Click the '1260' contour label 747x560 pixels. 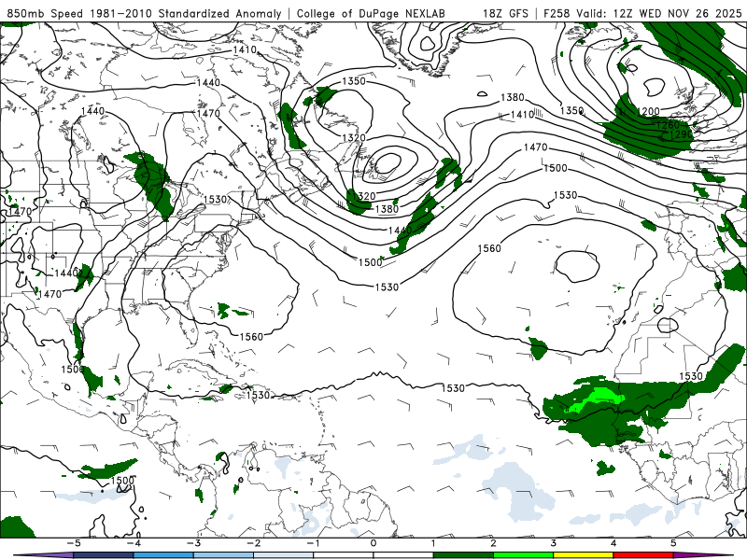tap(668, 125)
